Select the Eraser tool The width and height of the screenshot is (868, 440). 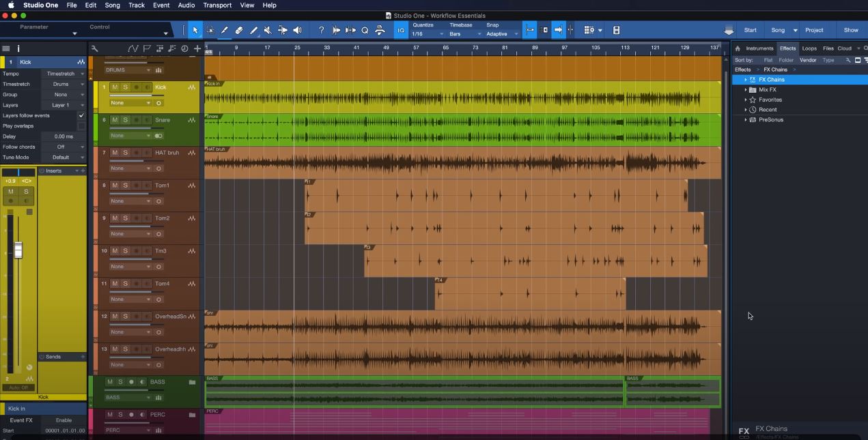coord(238,30)
